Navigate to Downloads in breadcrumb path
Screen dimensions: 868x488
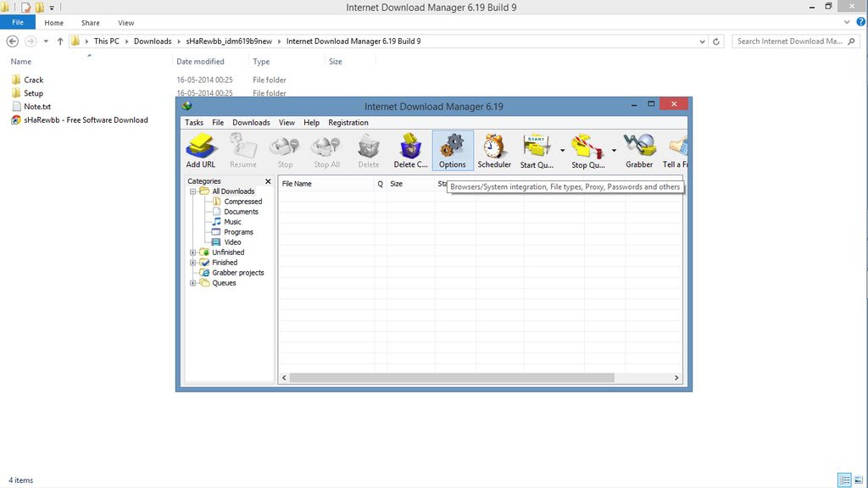tap(153, 42)
